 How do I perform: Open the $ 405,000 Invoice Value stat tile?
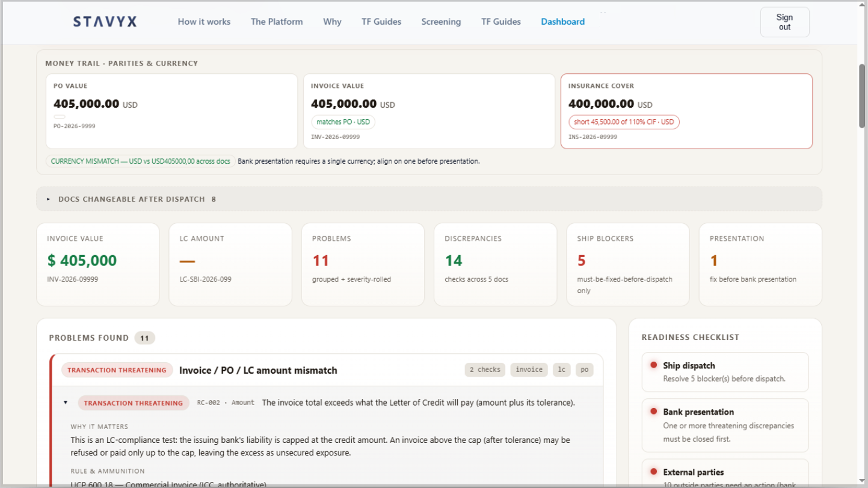pos(98,264)
